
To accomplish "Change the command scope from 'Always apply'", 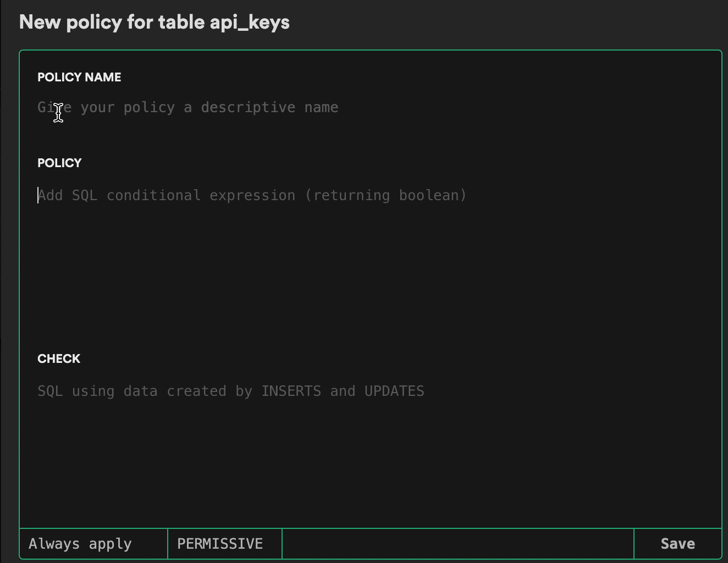I will 80,543.
